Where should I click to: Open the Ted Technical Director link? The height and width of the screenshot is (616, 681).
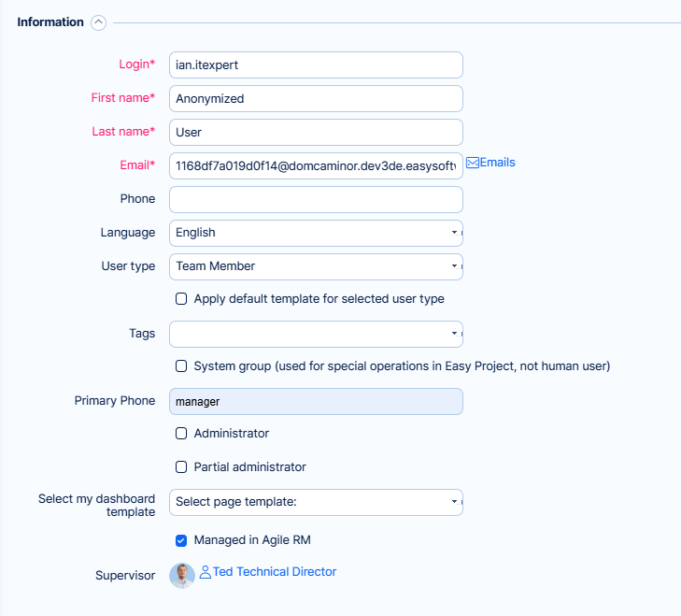pyautogui.click(x=275, y=572)
